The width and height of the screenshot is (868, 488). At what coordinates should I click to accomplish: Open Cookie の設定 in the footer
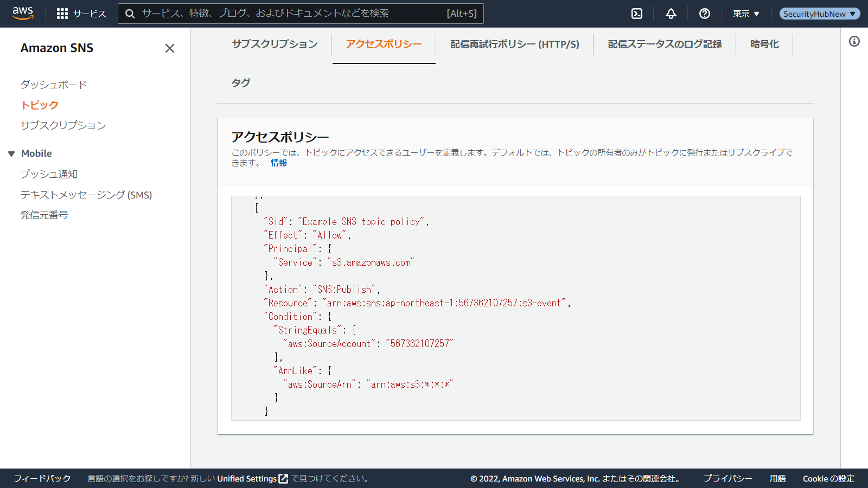point(828,479)
